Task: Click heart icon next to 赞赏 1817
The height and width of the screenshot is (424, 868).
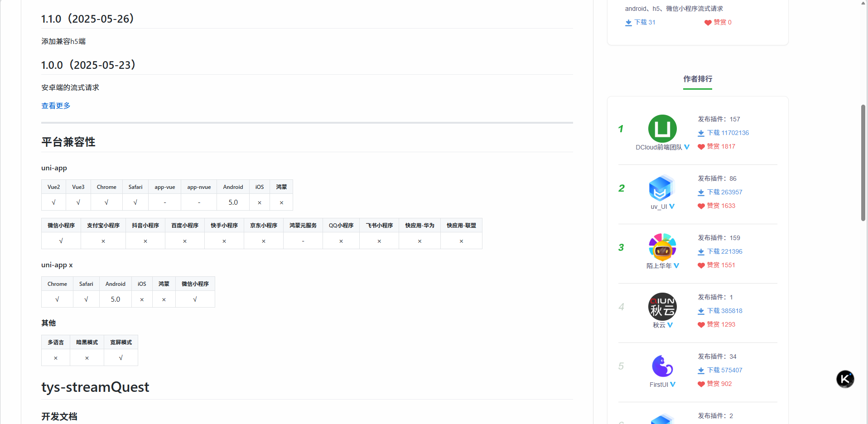Action: (x=701, y=147)
